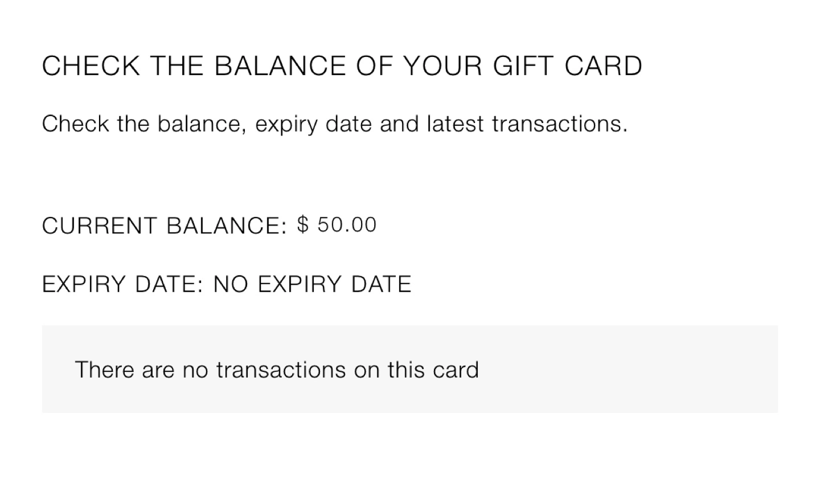820x504 pixels.
Task: Click the subtitle about balance, expiry and transactions
Action: (x=334, y=124)
